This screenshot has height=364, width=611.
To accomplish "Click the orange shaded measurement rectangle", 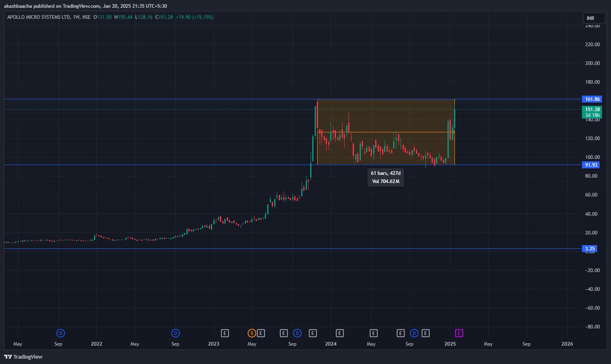I will (385, 131).
